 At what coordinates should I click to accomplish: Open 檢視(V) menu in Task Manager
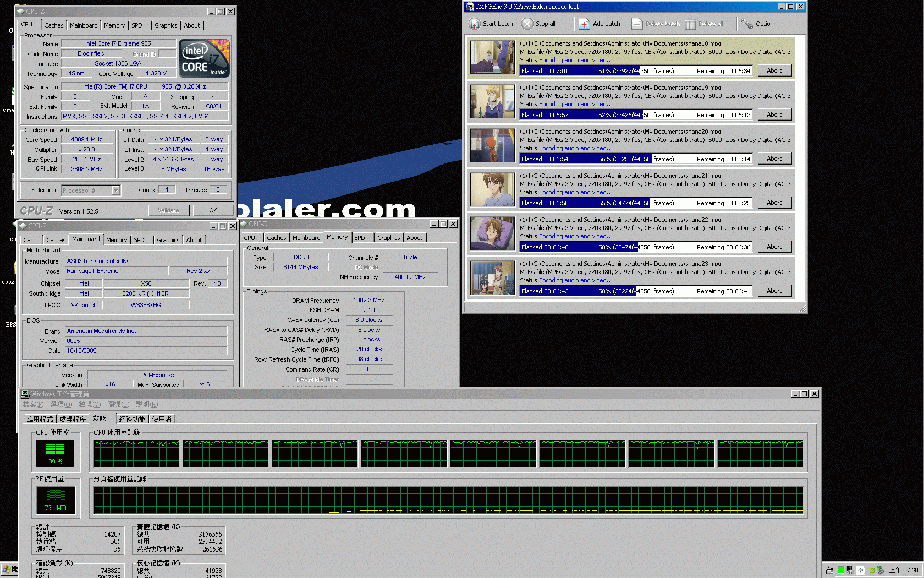90,405
